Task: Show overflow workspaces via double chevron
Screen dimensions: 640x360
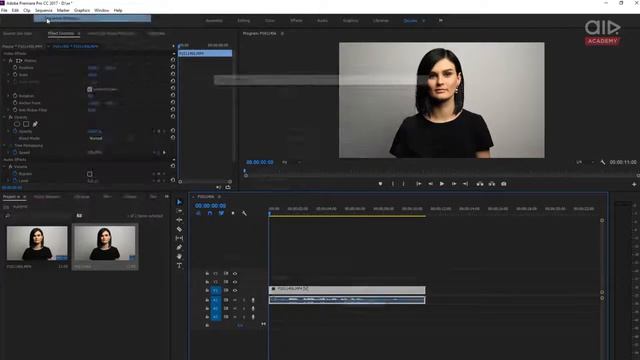Action: coord(441,20)
